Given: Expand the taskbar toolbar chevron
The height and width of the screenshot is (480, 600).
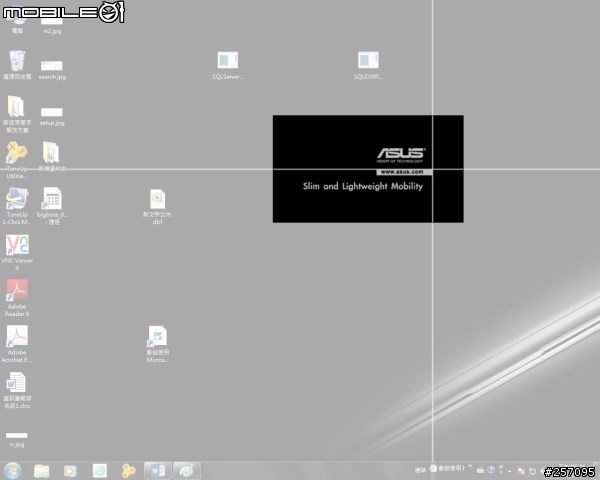Looking at the screenshot, I should [x=470, y=467].
